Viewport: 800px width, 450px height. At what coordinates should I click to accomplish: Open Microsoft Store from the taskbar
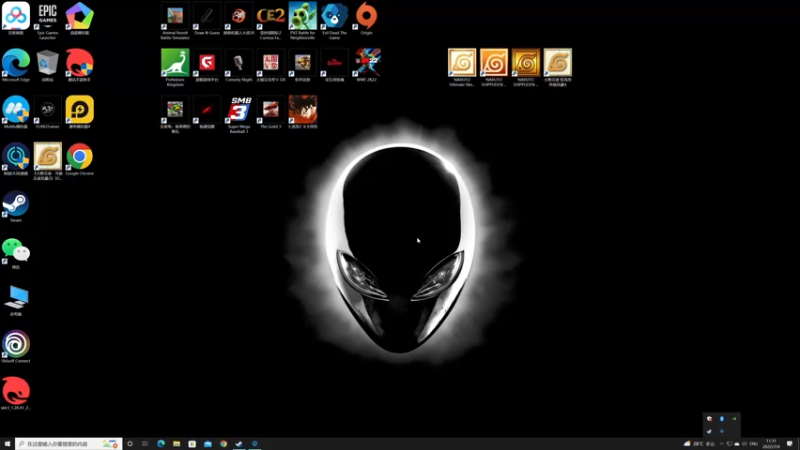(x=192, y=444)
